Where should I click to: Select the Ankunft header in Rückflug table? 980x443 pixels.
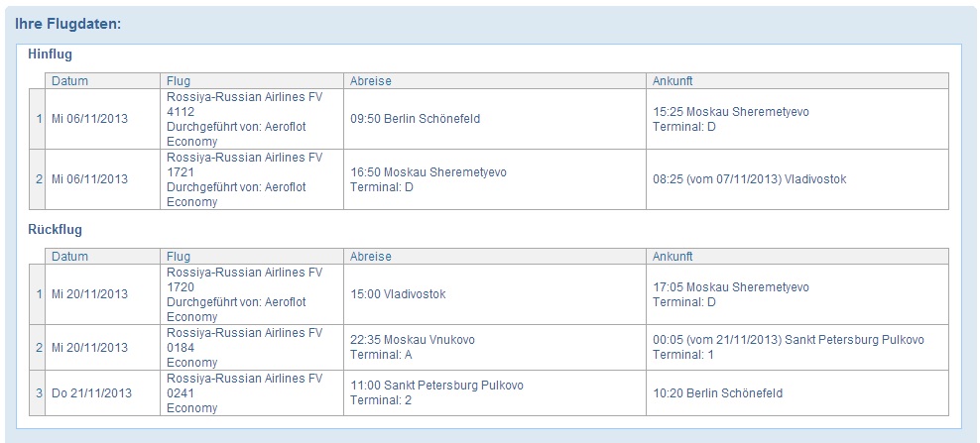pos(797,256)
